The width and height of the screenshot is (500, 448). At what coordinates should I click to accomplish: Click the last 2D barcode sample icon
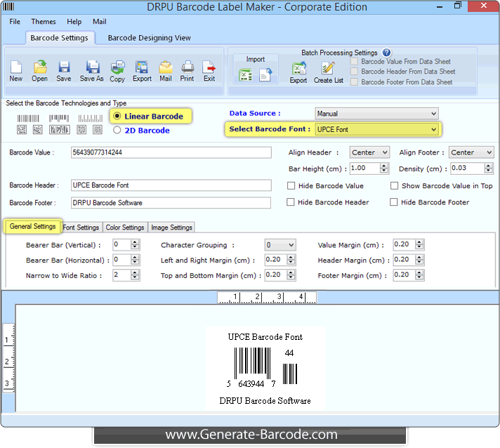click(98, 129)
